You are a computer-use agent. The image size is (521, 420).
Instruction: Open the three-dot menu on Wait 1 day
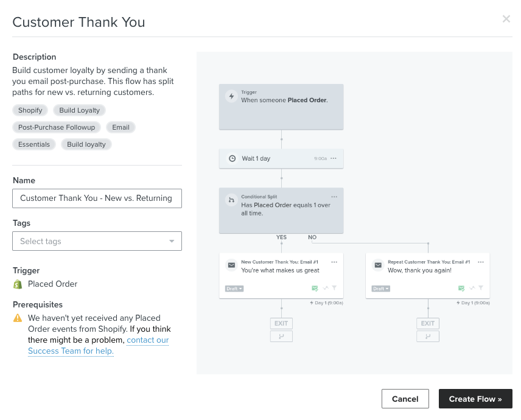pos(334,158)
